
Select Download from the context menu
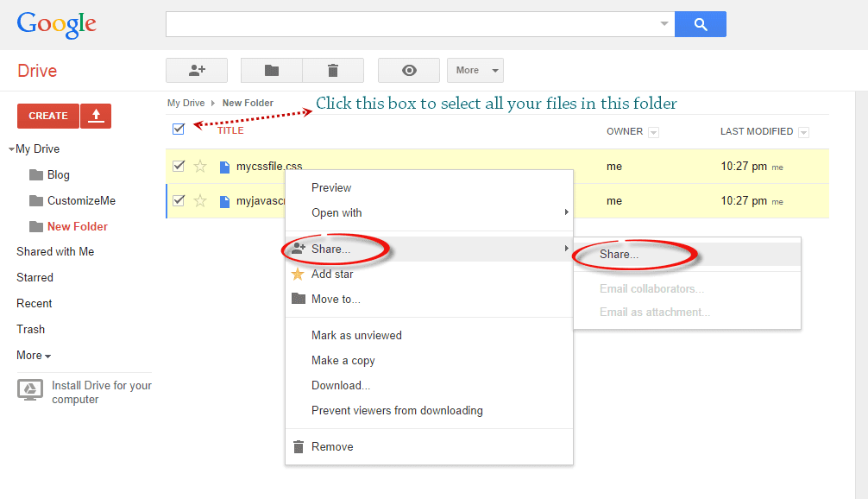coord(337,385)
